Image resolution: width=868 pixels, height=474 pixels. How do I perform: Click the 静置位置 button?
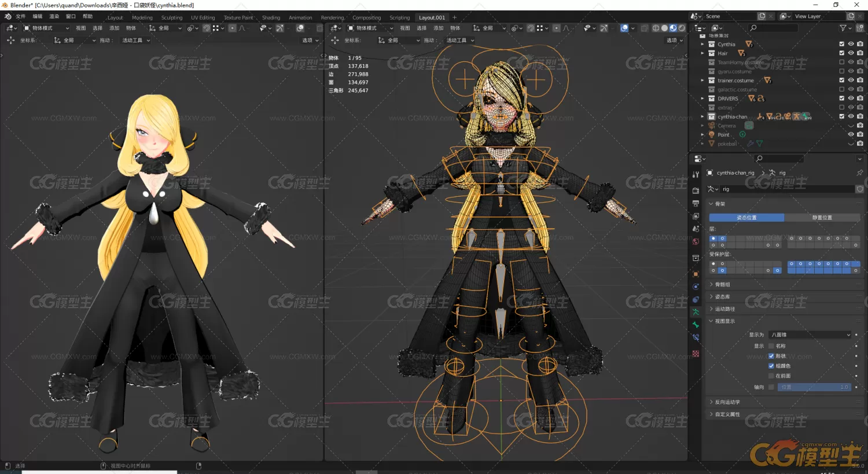822,218
